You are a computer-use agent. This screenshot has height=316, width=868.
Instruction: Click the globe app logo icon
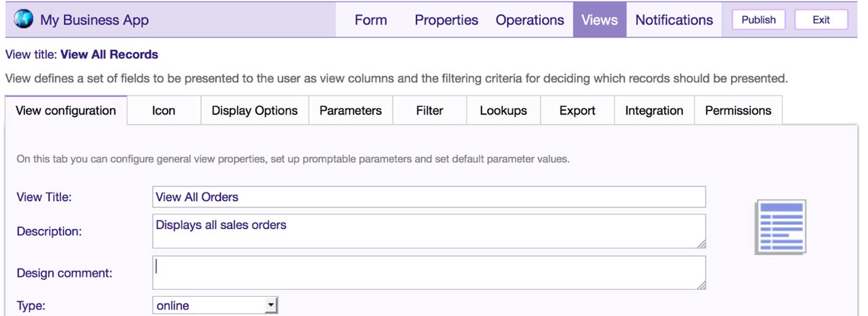[x=23, y=19]
